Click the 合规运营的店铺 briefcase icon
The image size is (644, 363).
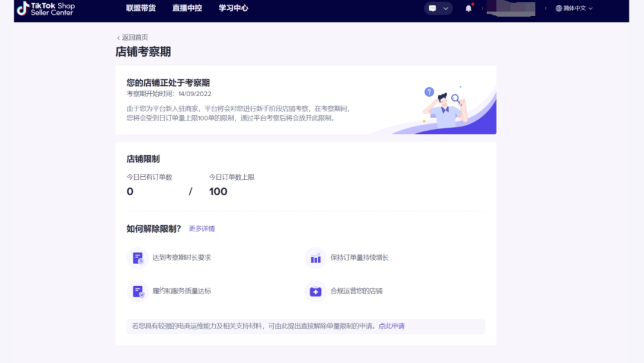[315, 291]
